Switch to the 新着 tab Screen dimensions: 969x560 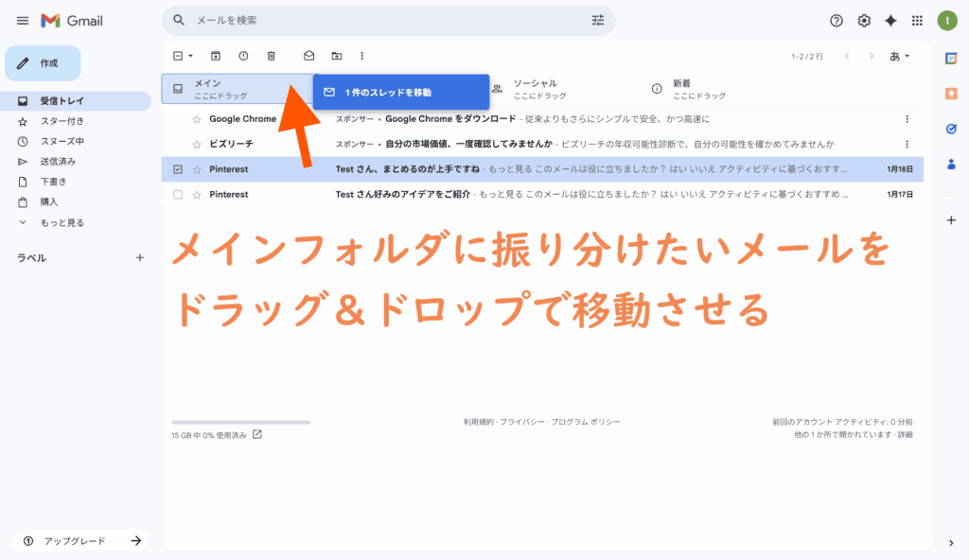pos(681,89)
